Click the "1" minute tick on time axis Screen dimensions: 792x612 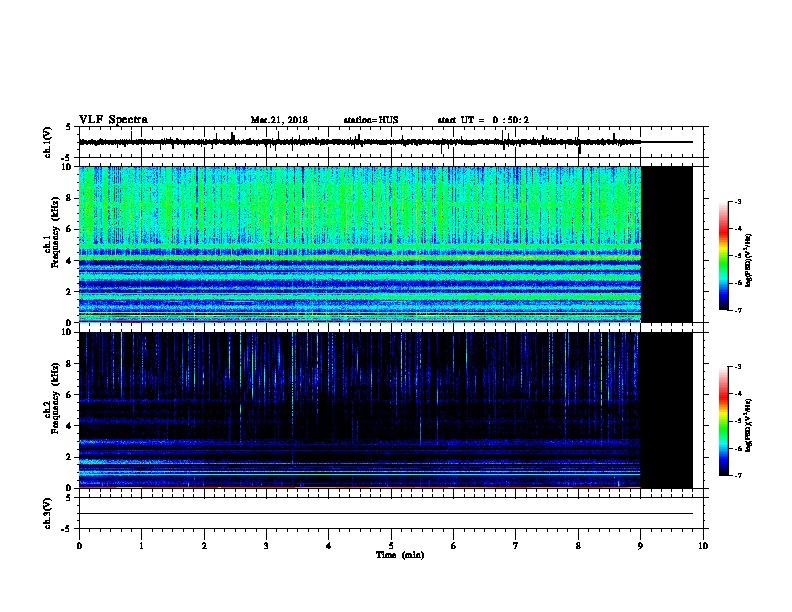coord(141,546)
